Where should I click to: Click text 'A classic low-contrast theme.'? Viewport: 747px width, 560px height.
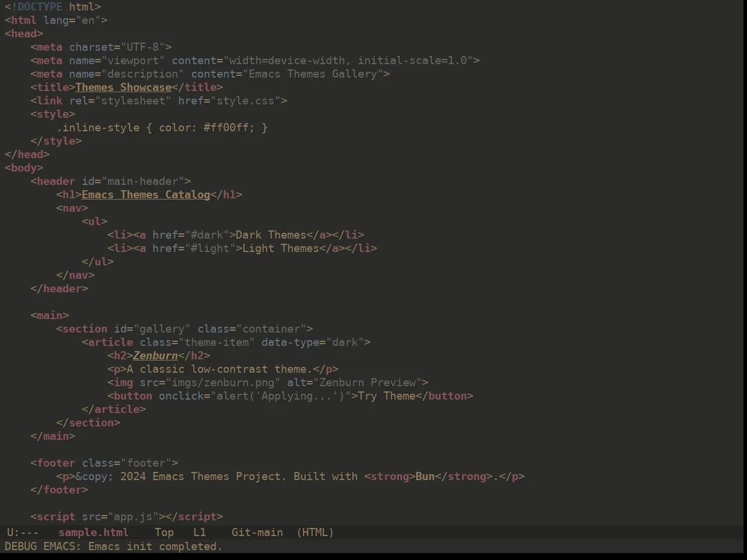[x=219, y=369]
